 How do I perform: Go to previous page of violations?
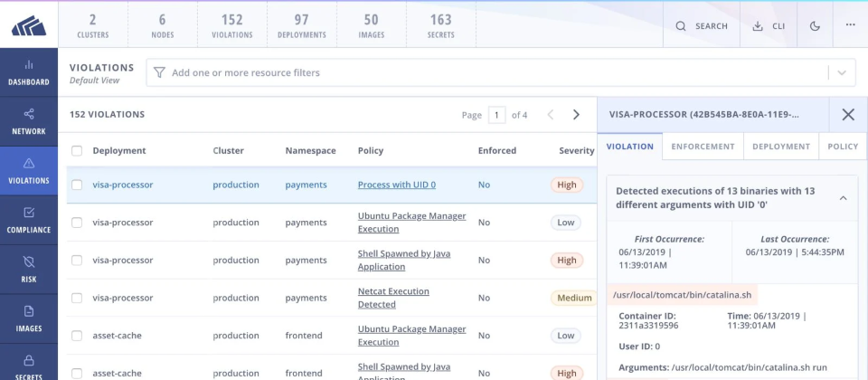(551, 115)
